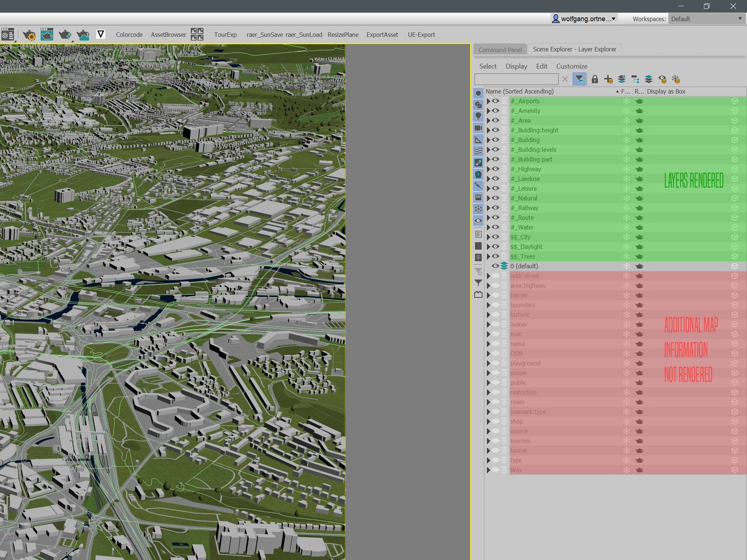The width and height of the screenshot is (747, 560).
Task: Expand the addr:street layer
Action: [488, 276]
